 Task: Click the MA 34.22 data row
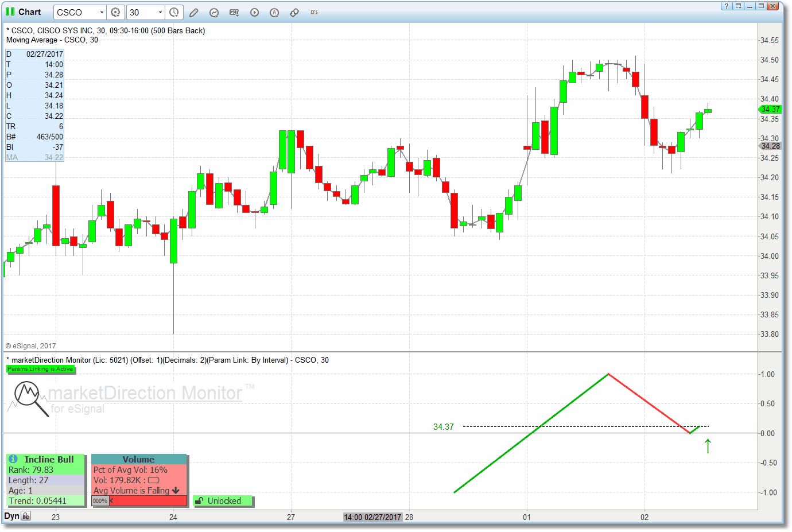click(34, 157)
